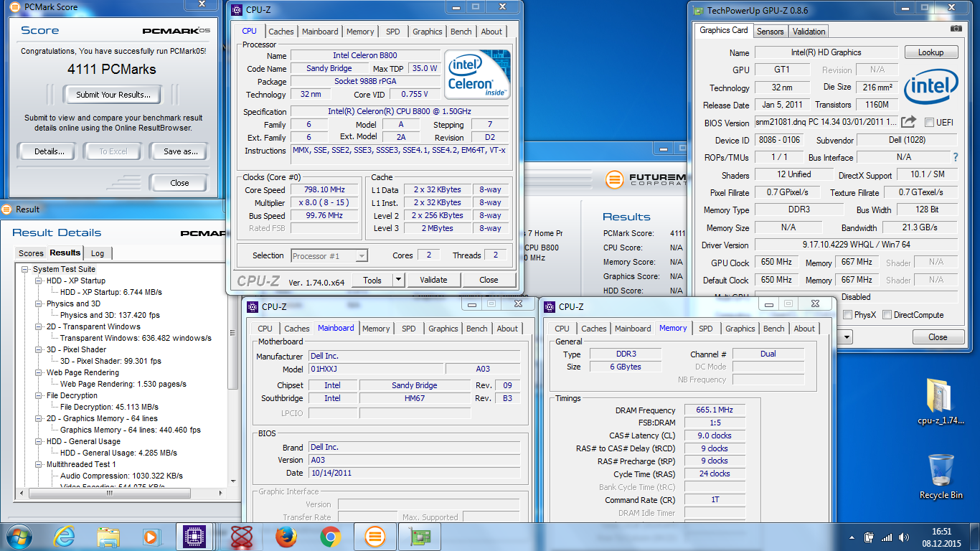The width and height of the screenshot is (980, 551).
Task: Collapse the Physics and 3D node
Action: pos(39,303)
